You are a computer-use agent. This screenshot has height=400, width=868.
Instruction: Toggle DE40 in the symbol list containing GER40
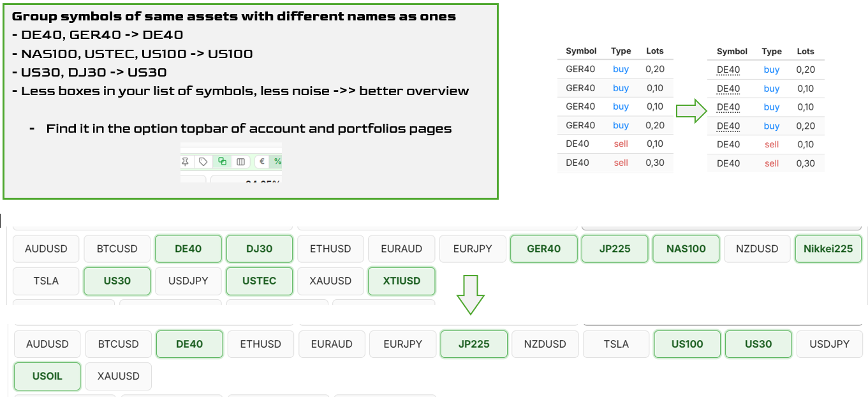[x=188, y=249]
